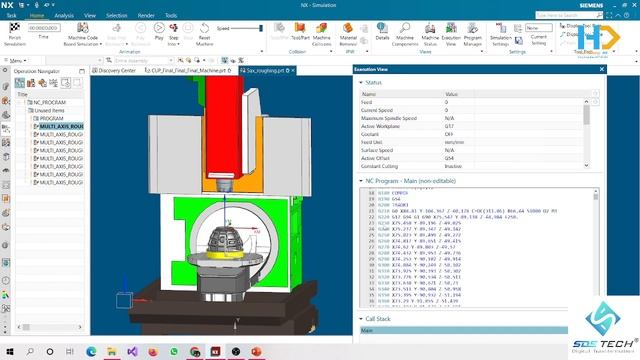This screenshot has height=360, width=640.
Task: Open PowerPoint from taskbar
Action: tap(256, 351)
